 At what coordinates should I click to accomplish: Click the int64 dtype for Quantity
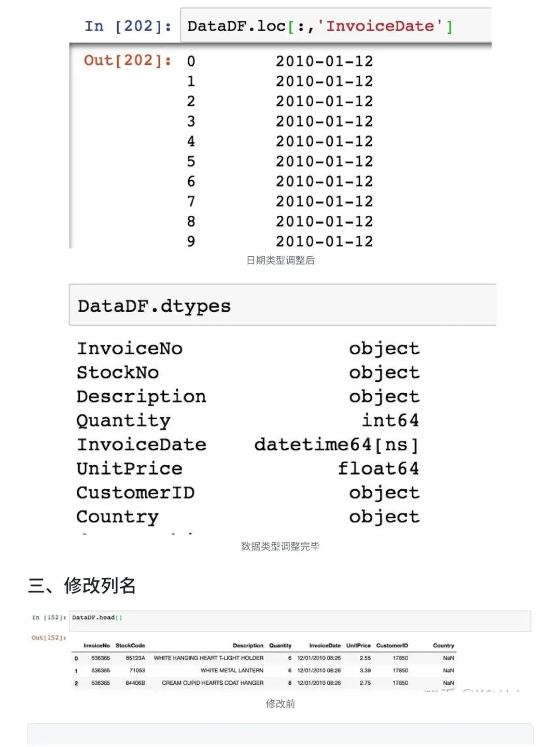(390, 420)
